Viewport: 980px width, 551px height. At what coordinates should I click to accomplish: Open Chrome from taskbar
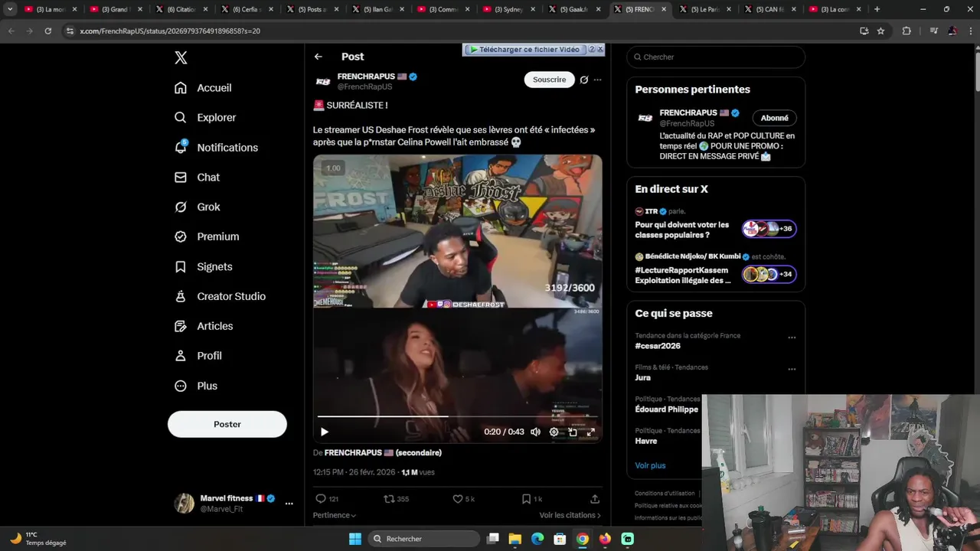583,539
